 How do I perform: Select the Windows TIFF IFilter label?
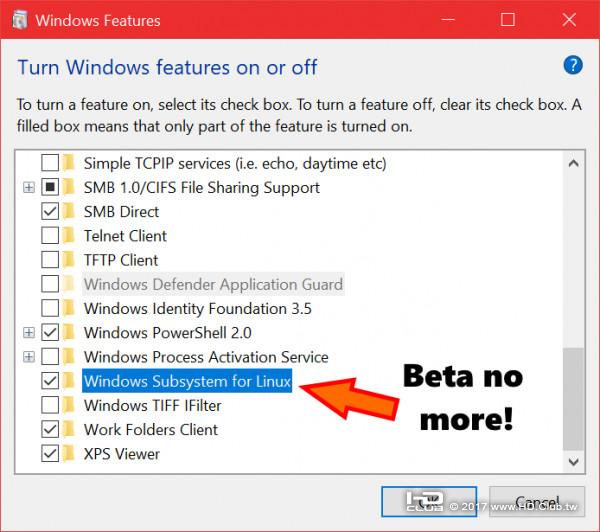click(x=153, y=405)
